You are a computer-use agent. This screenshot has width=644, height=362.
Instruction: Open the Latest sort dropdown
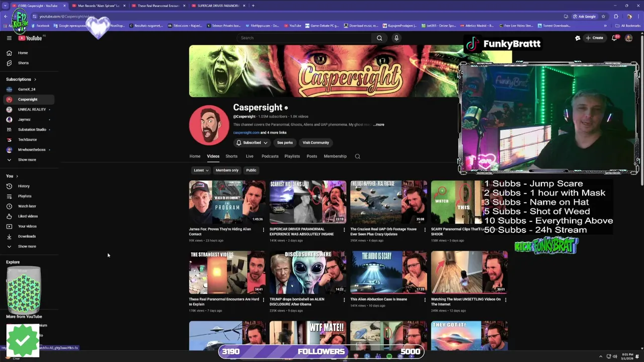tap(201, 170)
